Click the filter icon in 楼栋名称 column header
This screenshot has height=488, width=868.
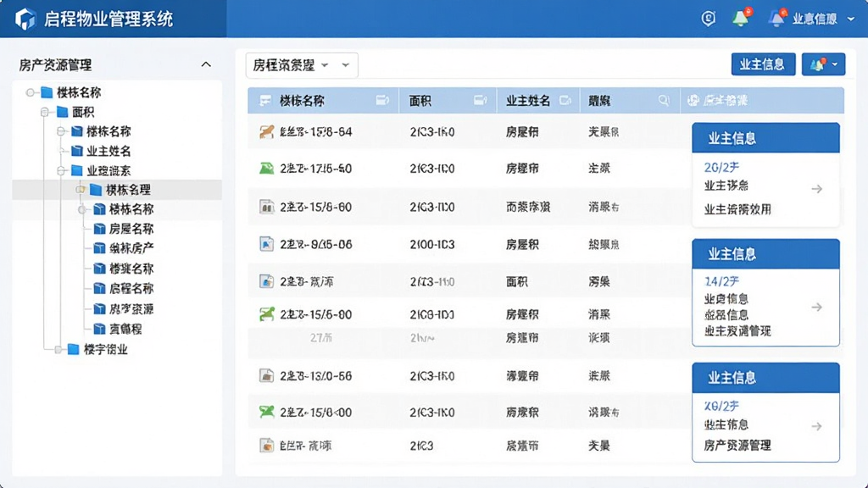coord(382,100)
